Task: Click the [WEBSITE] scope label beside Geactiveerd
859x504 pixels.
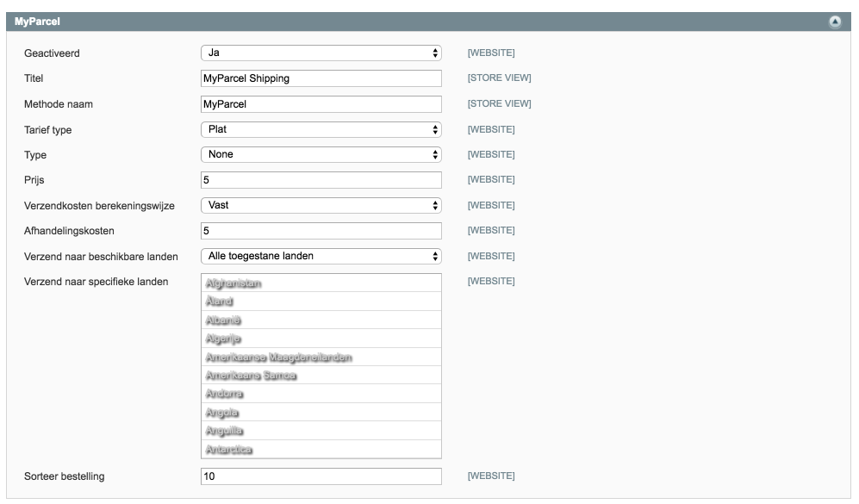Action: [x=491, y=53]
